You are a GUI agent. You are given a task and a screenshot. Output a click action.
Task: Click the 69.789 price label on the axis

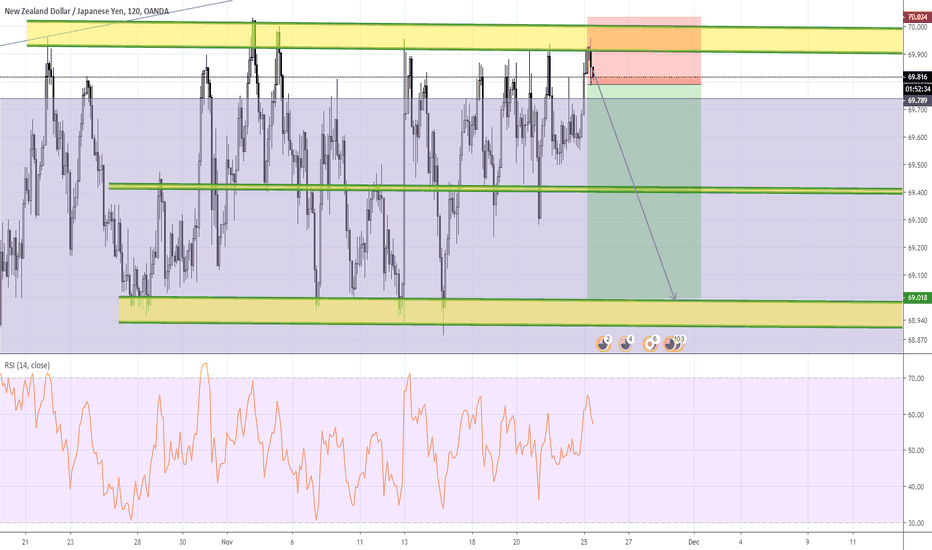point(916,100)
